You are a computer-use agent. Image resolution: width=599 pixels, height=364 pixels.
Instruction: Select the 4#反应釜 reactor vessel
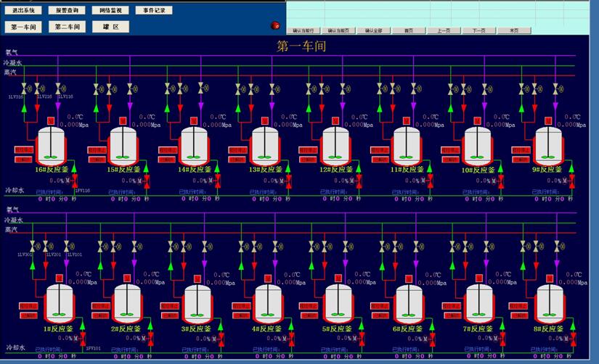(268, 304)
